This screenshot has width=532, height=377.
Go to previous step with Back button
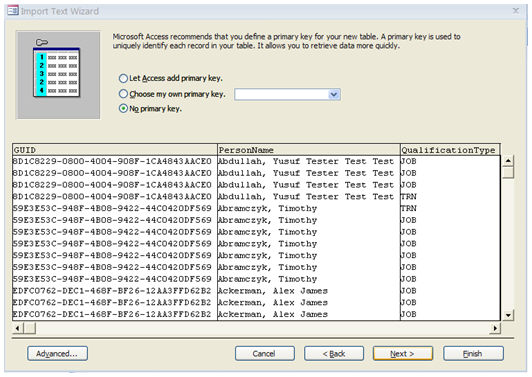pos(334,354)
